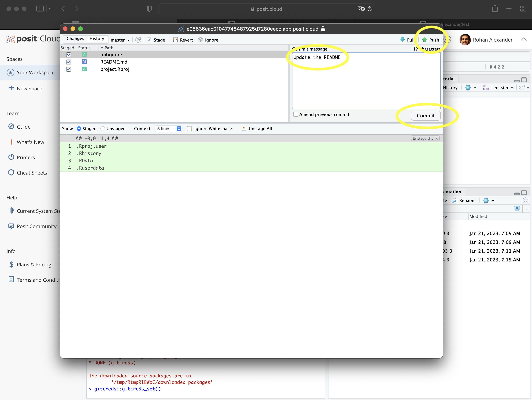Click the Revert icon in toolbar
The width and height of the screenshot is (532, 400).
click(176, 40)
